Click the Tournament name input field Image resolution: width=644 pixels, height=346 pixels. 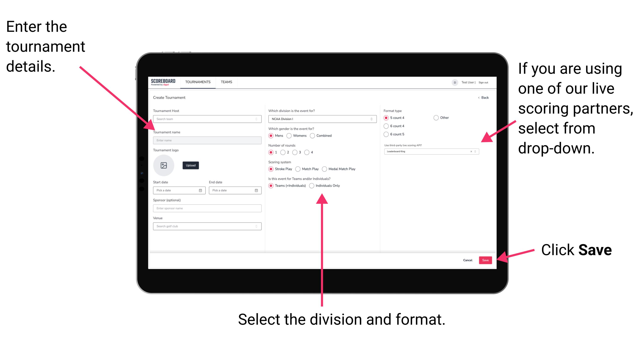pos(206,140)
